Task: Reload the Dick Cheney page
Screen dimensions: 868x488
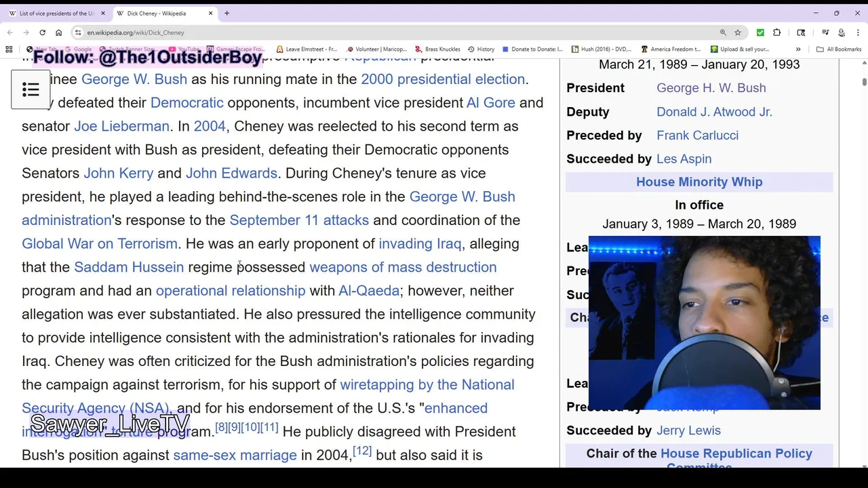Action: [x=42, y=33]
